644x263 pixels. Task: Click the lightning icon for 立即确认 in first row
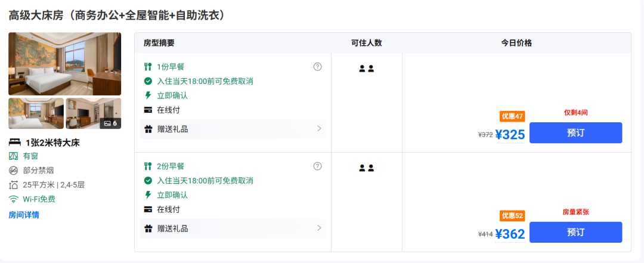148,95
